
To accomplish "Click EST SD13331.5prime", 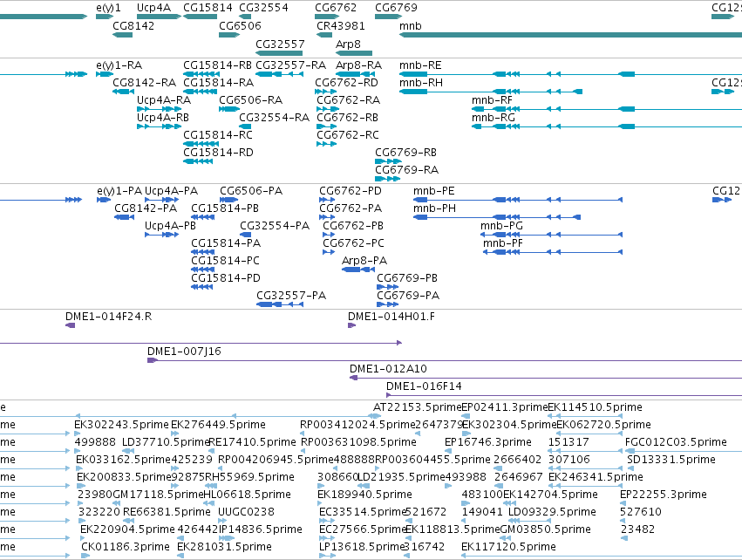I will tap(671, 460).
